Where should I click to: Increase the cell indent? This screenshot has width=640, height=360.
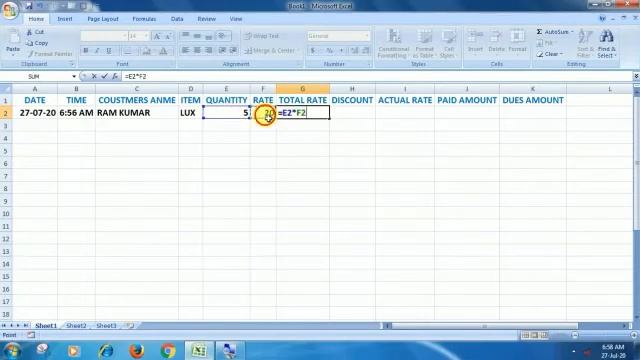[x=233, y=50]
